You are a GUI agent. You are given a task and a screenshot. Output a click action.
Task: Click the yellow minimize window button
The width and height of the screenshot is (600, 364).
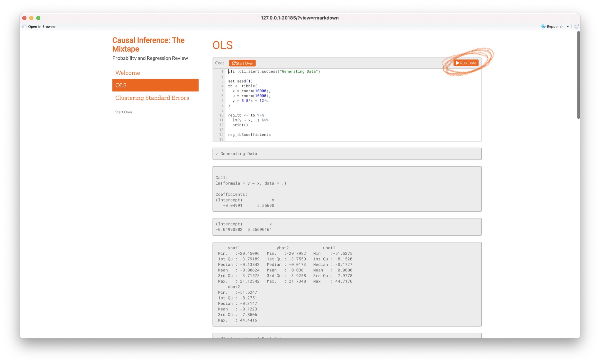click(31, 18)
